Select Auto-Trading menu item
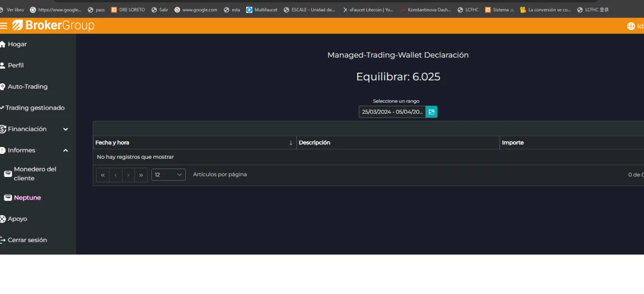The height and width of the screenshot is (294, 644). click(x=27, y=87)
